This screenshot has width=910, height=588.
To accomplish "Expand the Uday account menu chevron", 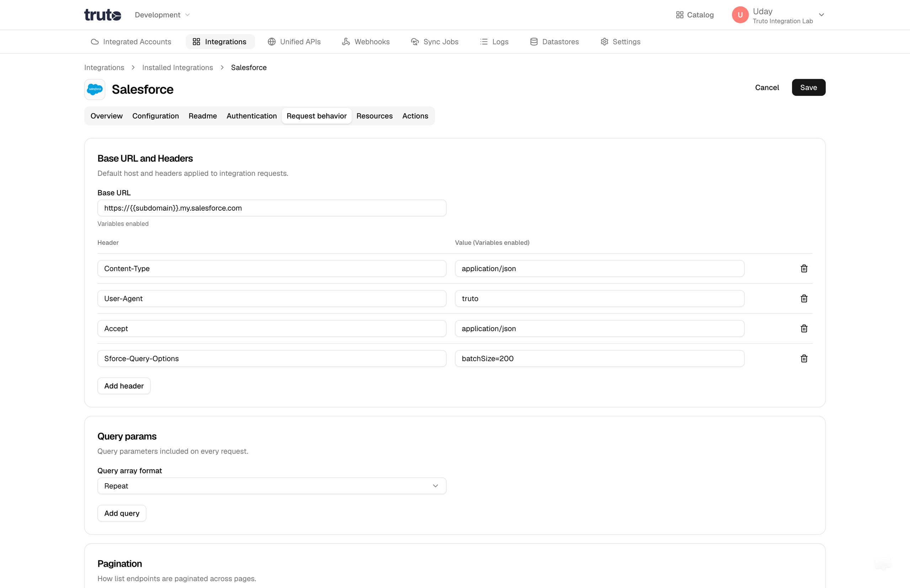I will click(x=821, y=15).
